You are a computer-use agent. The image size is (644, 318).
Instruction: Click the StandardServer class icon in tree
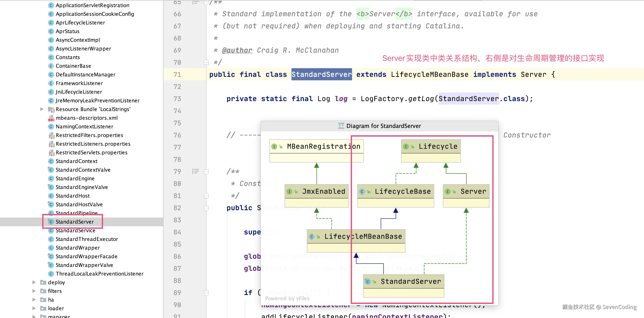(x=51, y=222)
